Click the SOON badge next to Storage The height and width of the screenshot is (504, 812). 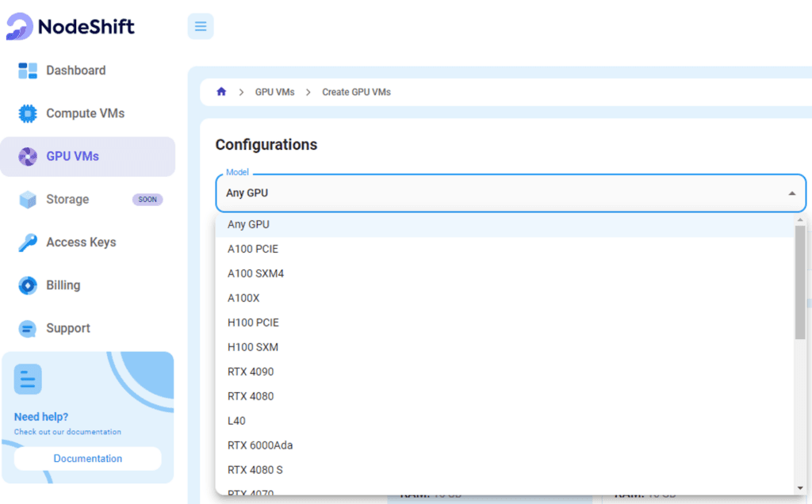147,199
